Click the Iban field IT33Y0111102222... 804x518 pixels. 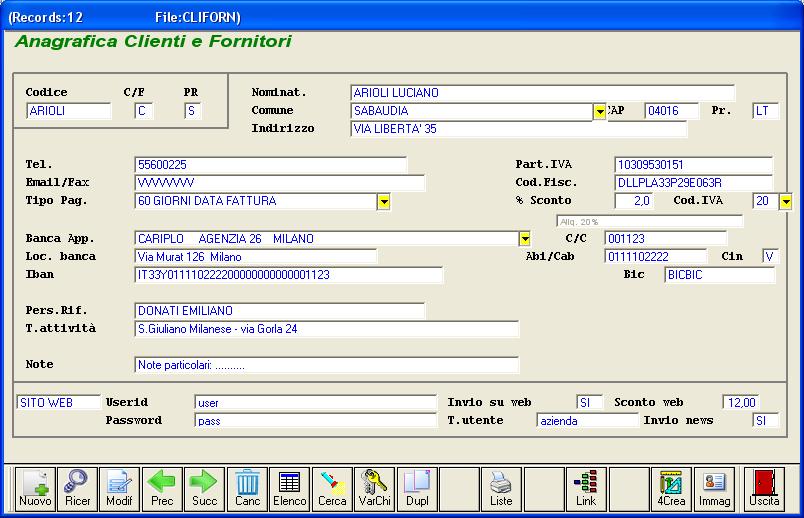tap(289, 275)
